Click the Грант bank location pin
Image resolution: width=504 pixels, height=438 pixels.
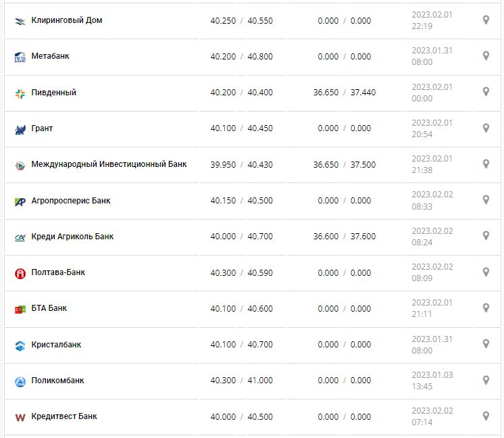pos(485,128)
